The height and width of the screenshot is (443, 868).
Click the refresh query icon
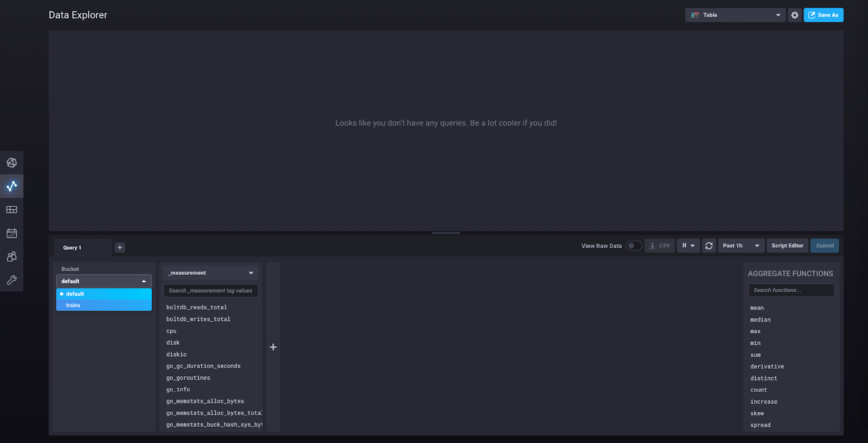[x=709, y=246]
